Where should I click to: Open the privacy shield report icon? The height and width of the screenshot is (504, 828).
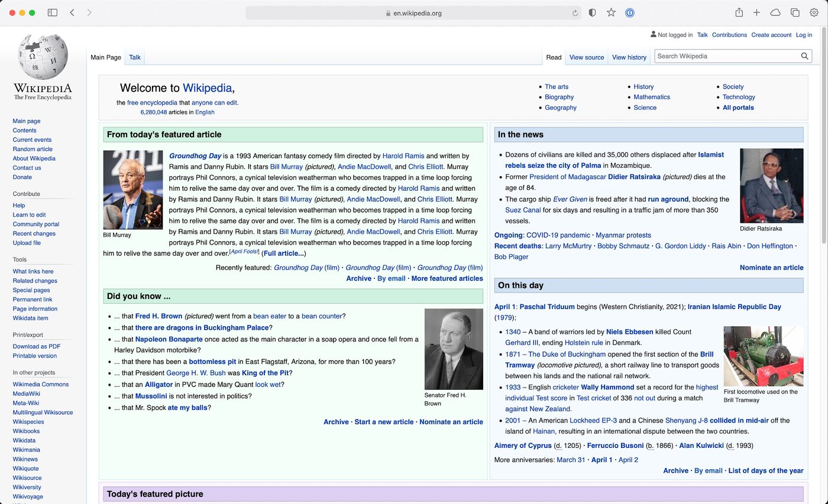tap(592, 12)
